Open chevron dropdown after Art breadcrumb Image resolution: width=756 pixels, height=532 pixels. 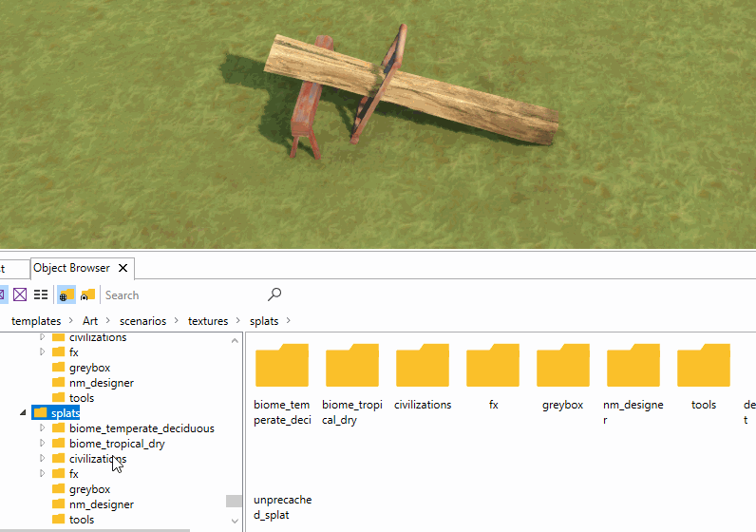pos(108,320)
